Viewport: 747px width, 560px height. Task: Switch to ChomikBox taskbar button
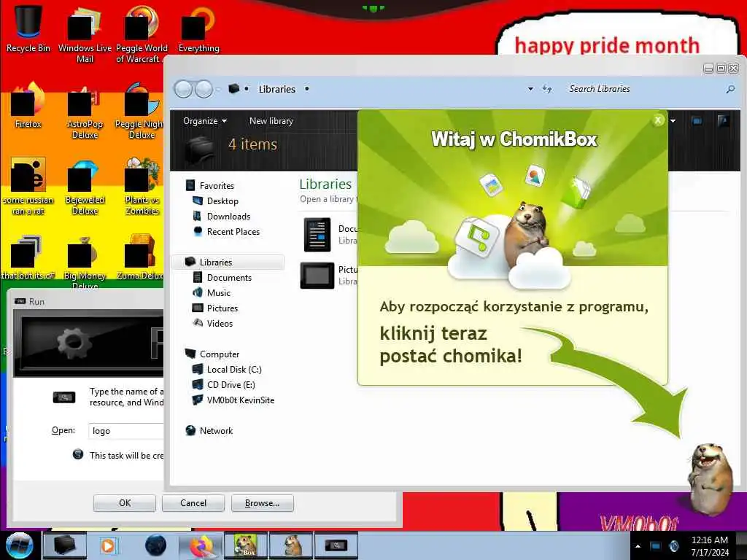(245, 545)
